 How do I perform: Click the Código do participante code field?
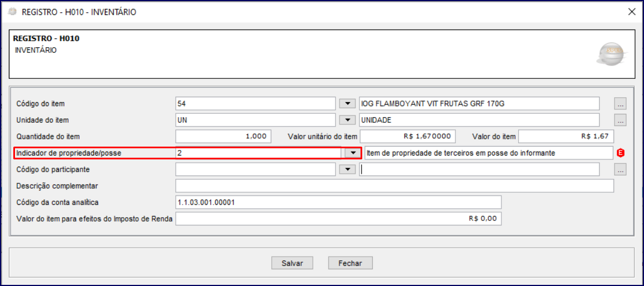pos(256,169)
